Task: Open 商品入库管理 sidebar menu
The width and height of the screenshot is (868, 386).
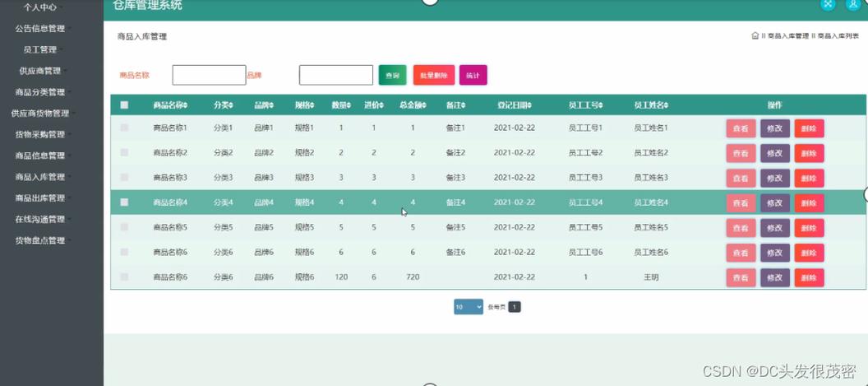Action: [x=39, y=177]
